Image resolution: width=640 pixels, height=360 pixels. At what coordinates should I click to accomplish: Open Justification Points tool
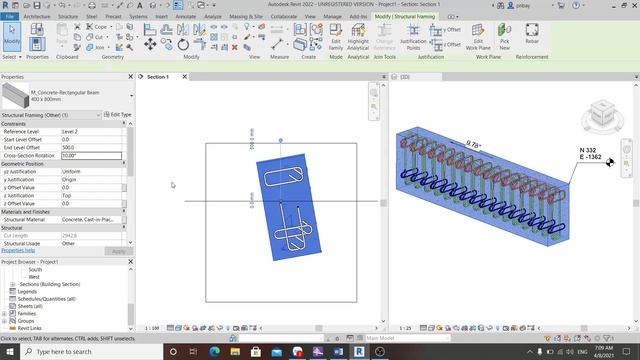click(x=413, y=37)
